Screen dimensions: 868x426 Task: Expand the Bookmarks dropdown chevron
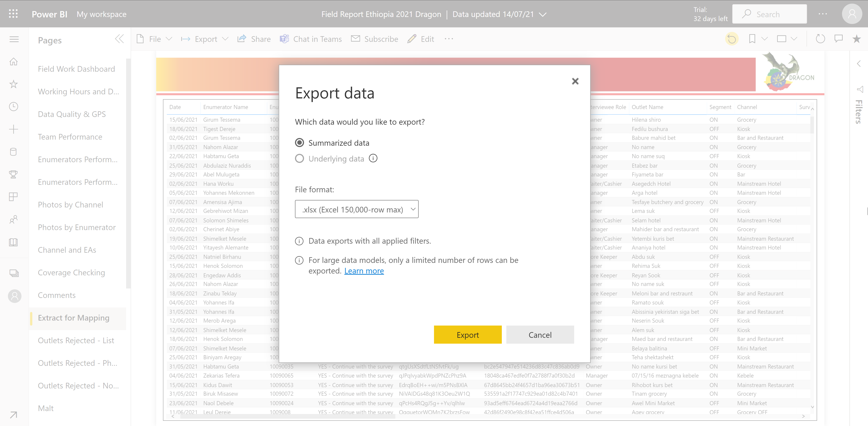764,39
